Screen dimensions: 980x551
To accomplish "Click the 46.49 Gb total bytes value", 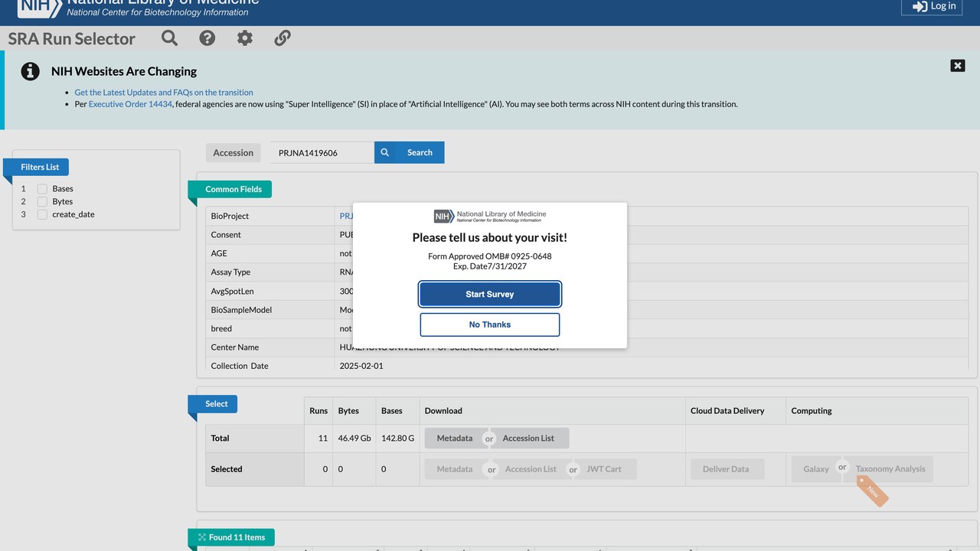I will (x=354, y=439).
